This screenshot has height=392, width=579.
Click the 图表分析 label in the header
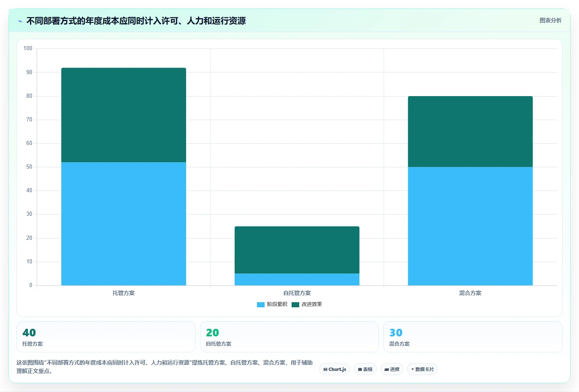(550, 20)
